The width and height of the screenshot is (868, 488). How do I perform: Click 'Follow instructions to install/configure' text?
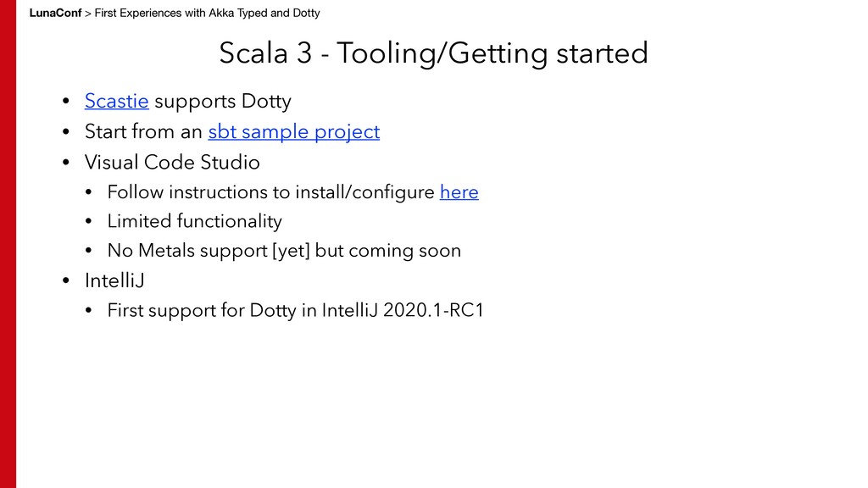[x=270, y=192]
